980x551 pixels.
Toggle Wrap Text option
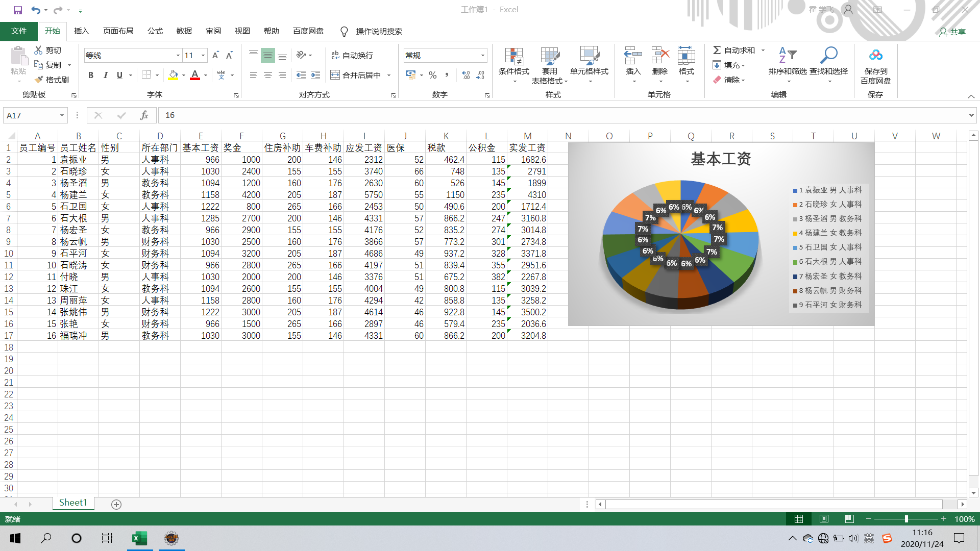pos(352,55)
